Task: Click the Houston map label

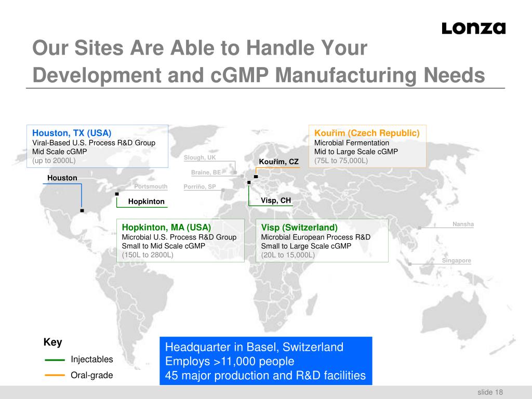Action: [x=62, y=178]
